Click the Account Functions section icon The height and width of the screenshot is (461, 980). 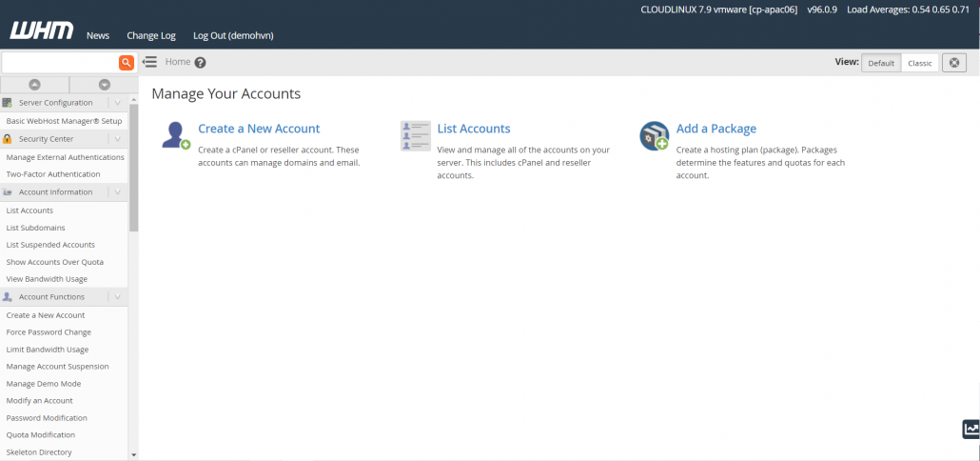pos(8,296)
